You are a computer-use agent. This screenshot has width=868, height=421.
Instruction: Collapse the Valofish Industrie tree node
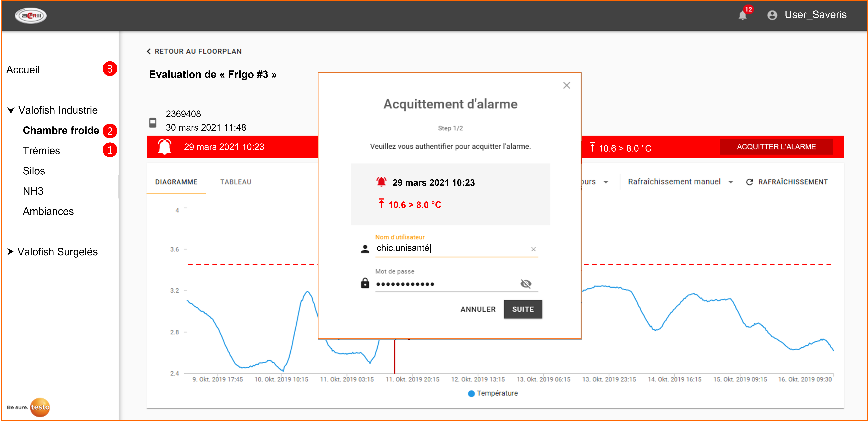(x=11, y=110)
